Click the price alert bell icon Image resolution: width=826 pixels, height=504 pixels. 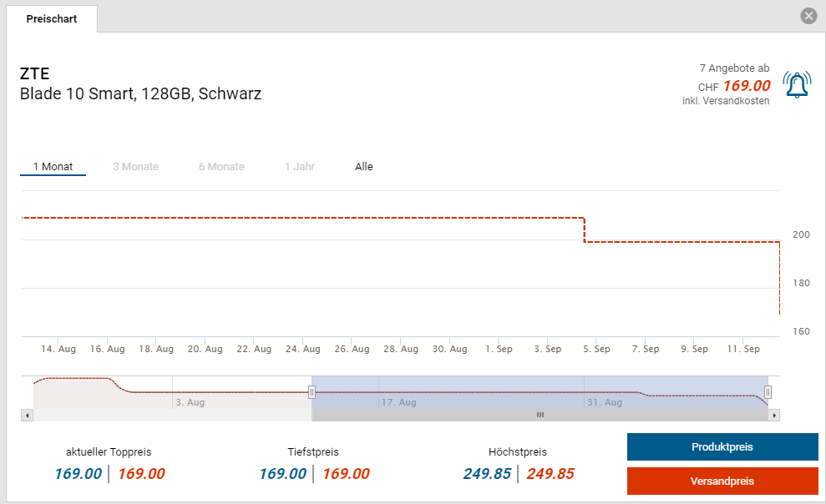797,85
